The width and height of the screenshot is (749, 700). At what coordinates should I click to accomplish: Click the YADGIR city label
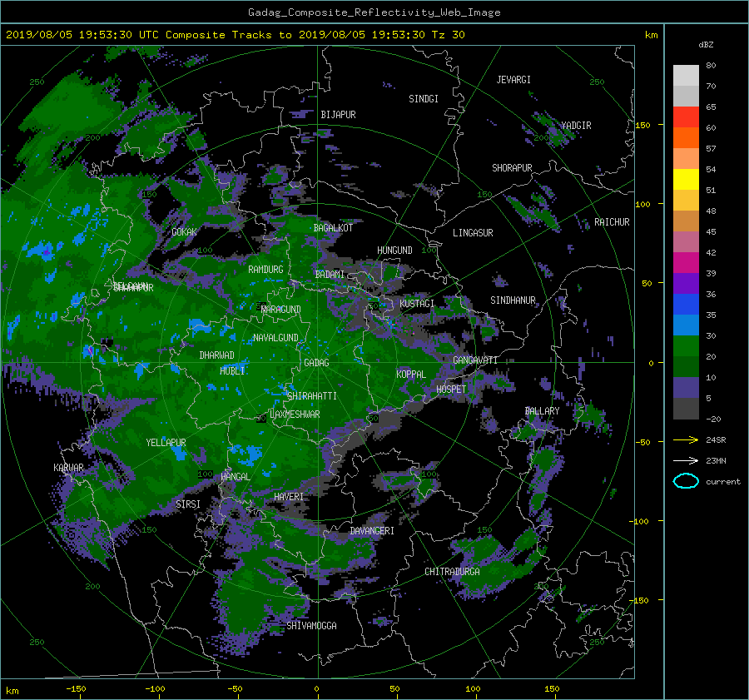pos(576,126)
